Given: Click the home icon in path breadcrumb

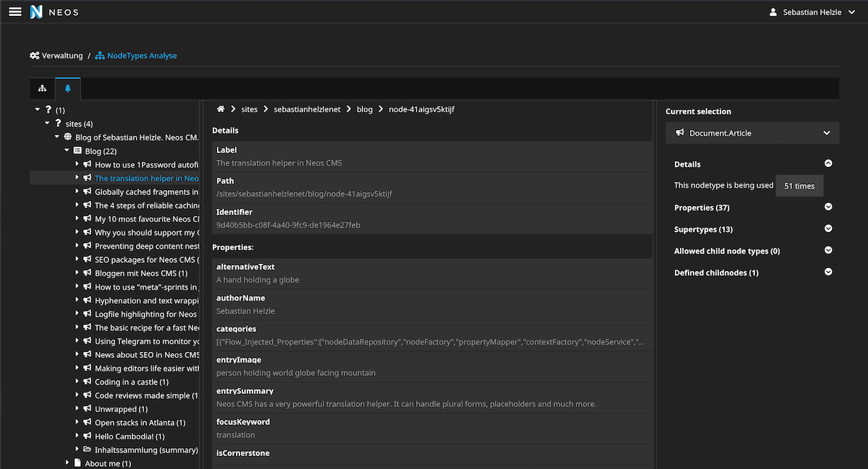Looking at the screenshot, I should tap(221, 109).
